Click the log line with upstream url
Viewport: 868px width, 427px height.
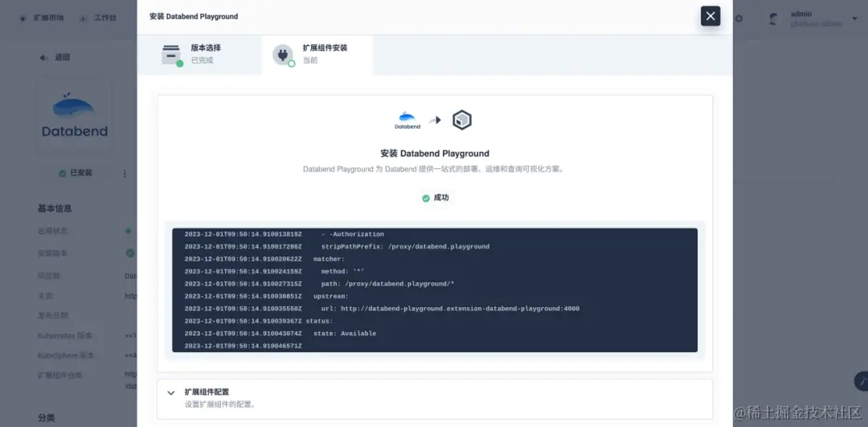click(x=382, y=309)
